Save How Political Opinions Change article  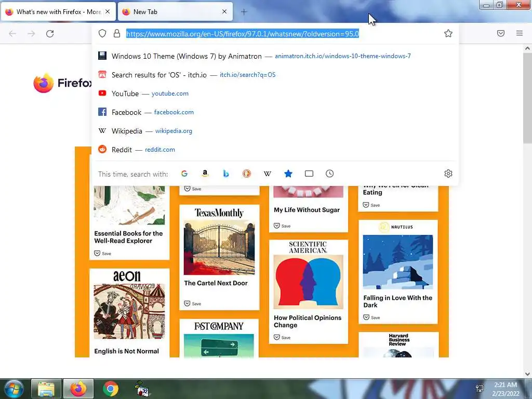click(x=282, y=338)
